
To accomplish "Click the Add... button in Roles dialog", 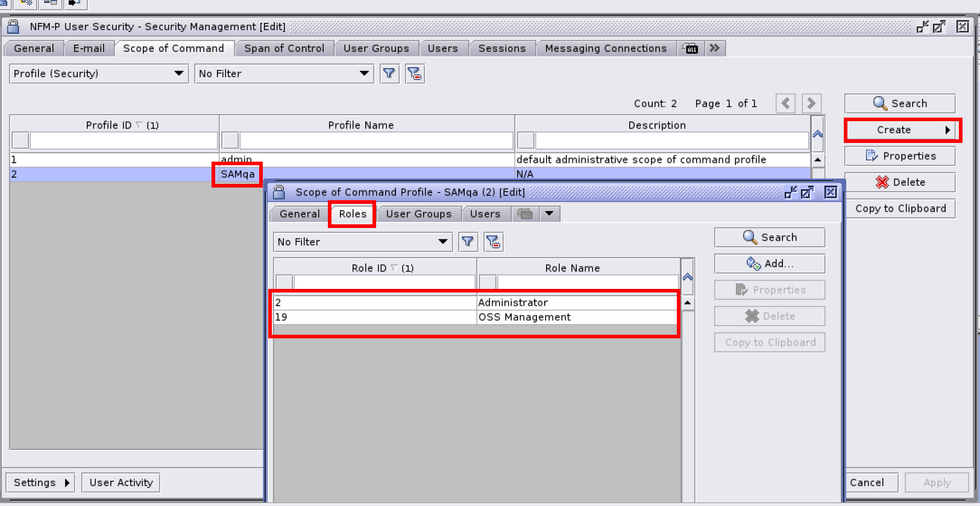I will pyautogui.click(x=770, y=264).
